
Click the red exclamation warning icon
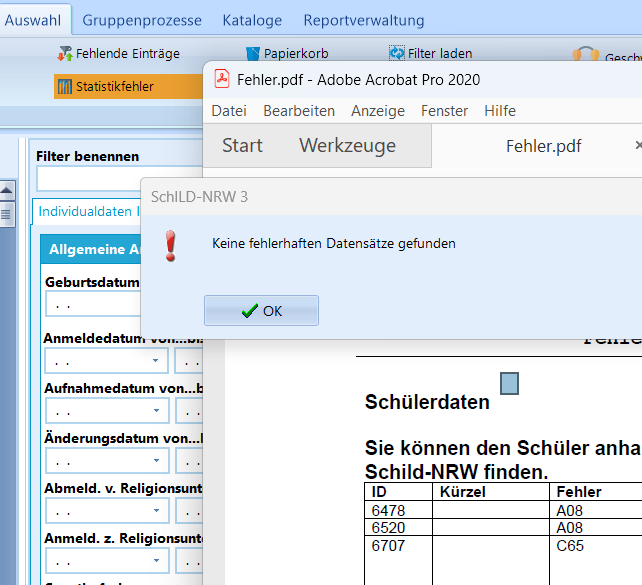(x=171, y=246)
